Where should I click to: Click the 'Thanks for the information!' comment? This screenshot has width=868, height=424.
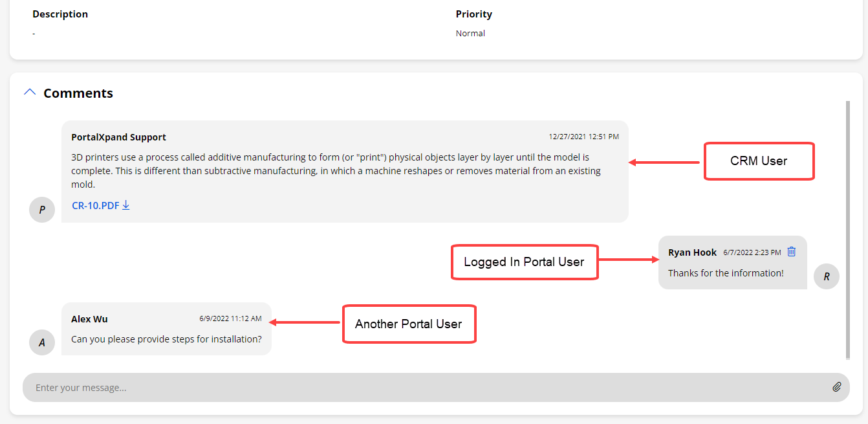726,273
